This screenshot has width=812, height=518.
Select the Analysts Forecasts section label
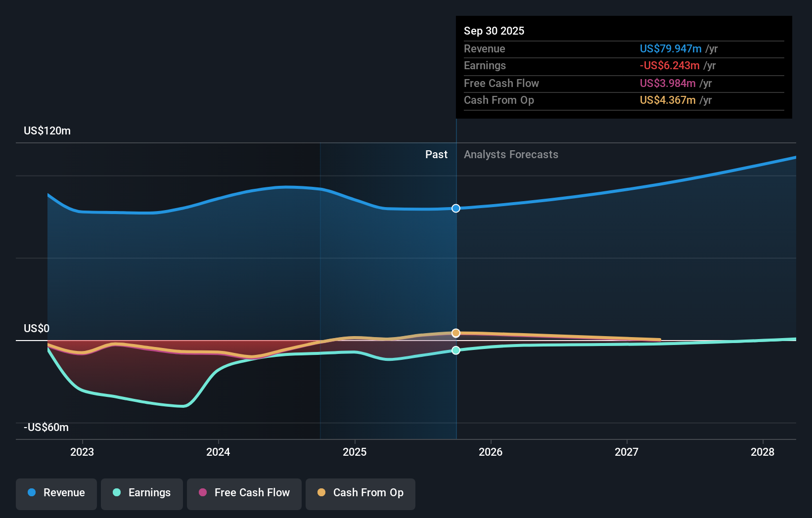(511, 154)
